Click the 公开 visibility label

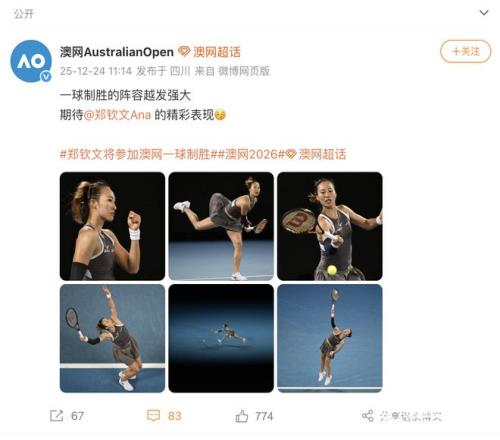(x=24, y=14)
